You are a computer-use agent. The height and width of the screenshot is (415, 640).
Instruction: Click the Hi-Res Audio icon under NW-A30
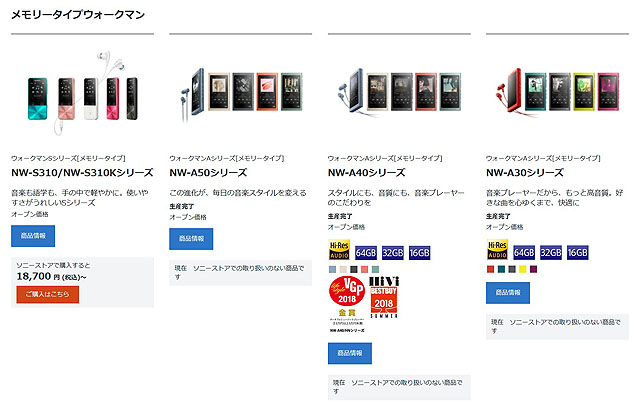point(497,250)
